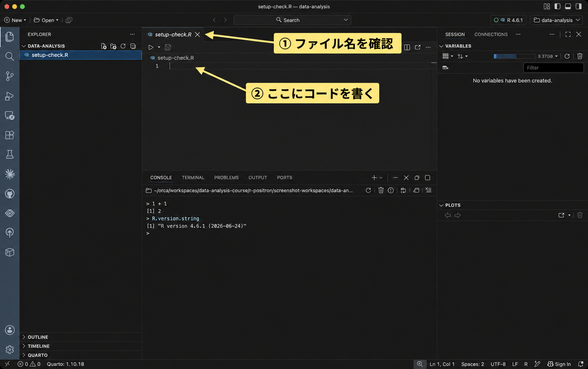Viewport: 588px width, 369px height.
Task: Collapse the DATA-ANALYSIS section
Action: (x=24, y=46)
